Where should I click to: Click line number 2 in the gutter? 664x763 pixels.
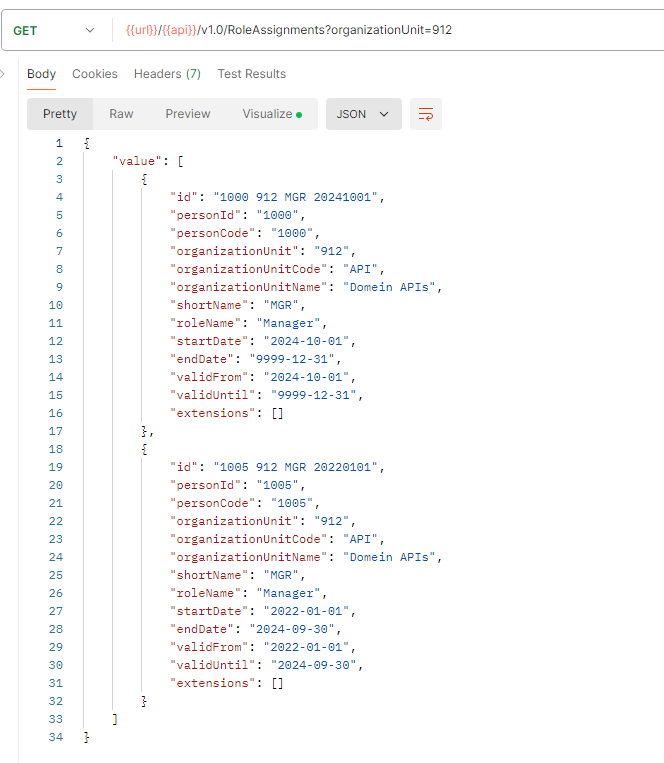60,161
